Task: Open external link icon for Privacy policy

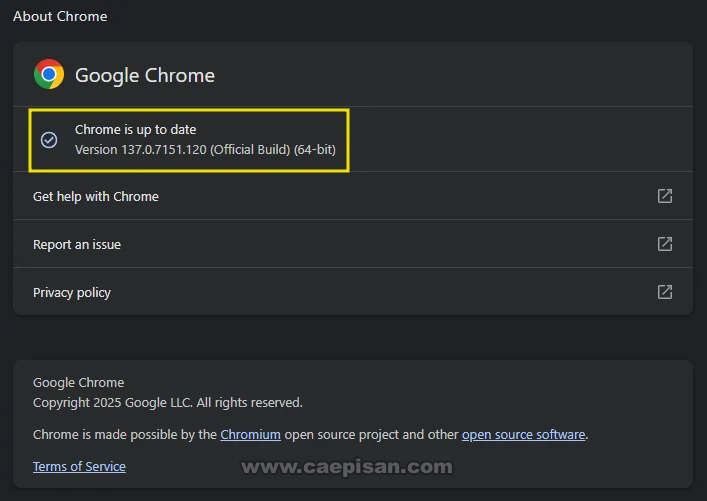Action: point(665,292)
